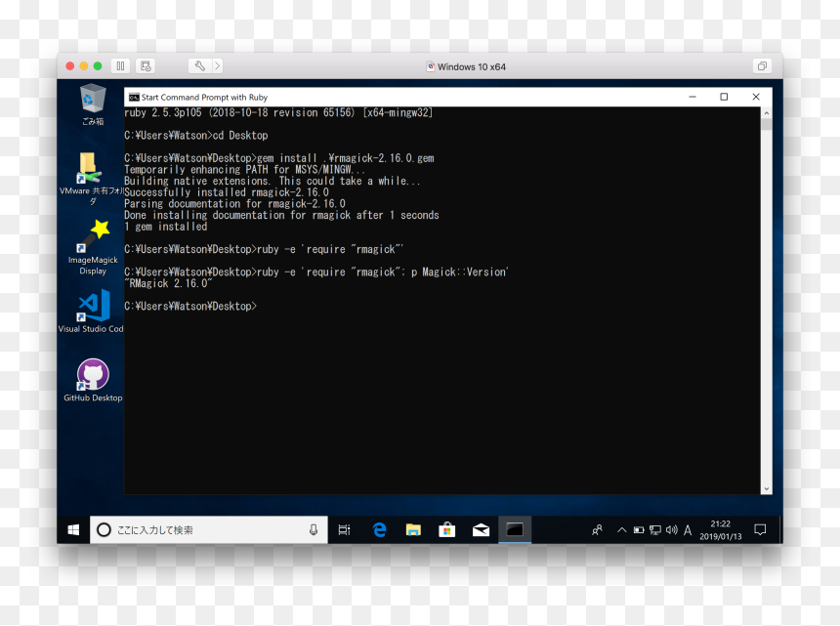Open volume control tray icon
Viewport: 840px width, 626px height.
click(672, 529)
